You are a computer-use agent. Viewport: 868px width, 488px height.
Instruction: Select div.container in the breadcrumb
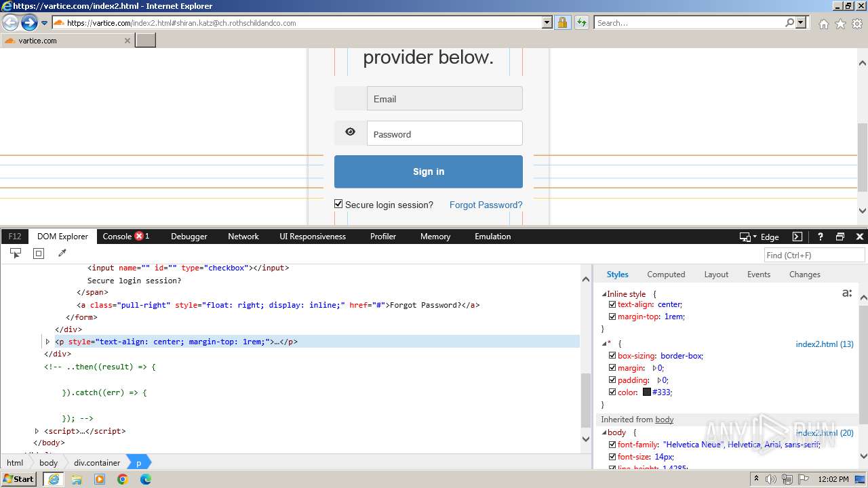(x=97, y=463)
